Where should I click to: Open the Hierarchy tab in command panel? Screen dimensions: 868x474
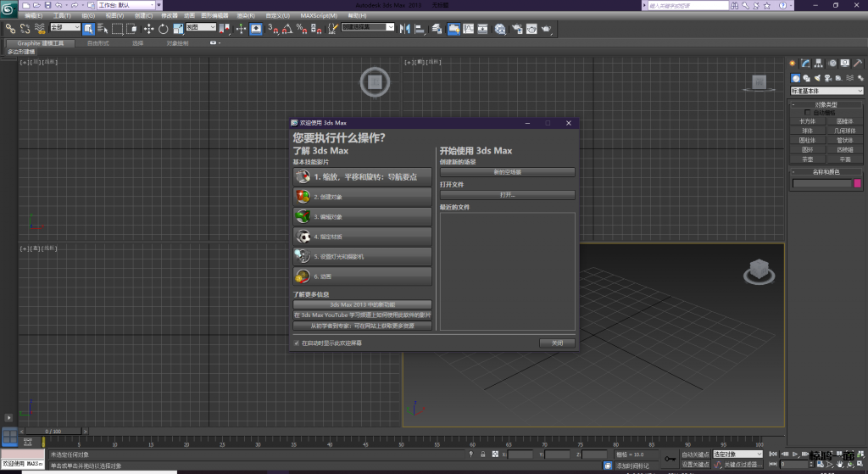tap(819, 63)
